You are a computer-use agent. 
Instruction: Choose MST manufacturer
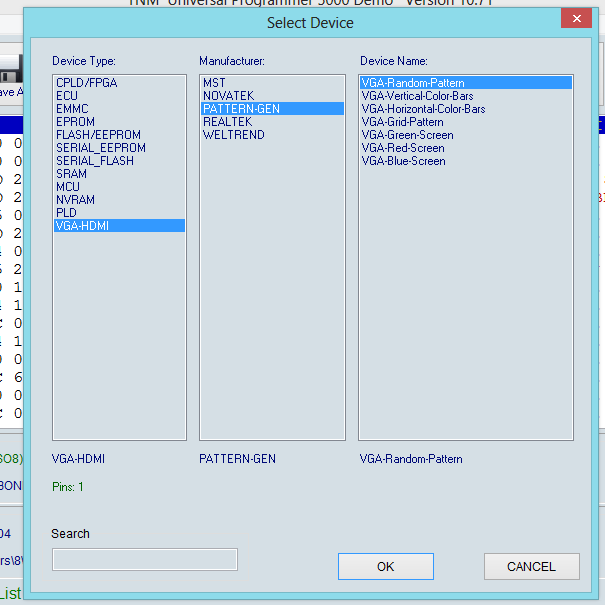tap(272, 83)
